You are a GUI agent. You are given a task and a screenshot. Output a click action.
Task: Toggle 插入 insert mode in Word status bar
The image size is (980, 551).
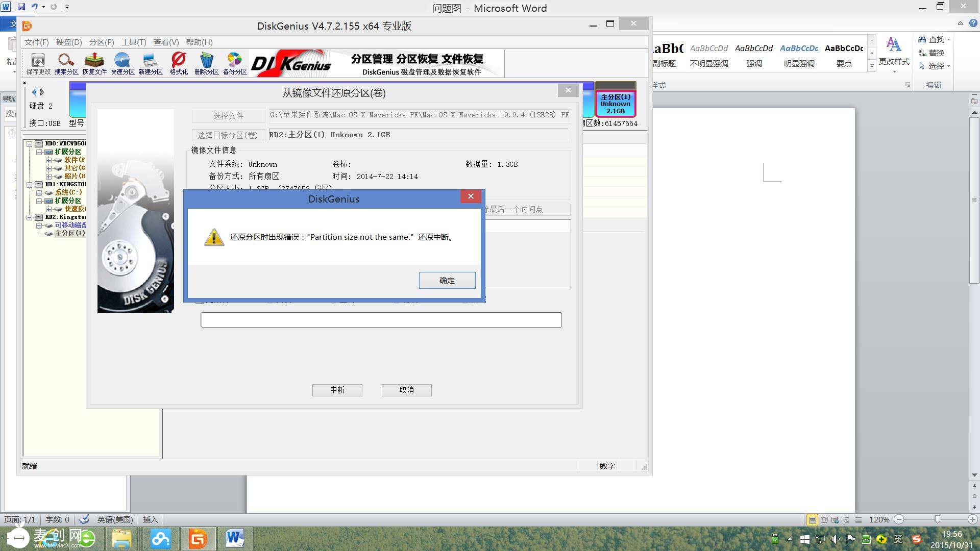tap(150, 519)
